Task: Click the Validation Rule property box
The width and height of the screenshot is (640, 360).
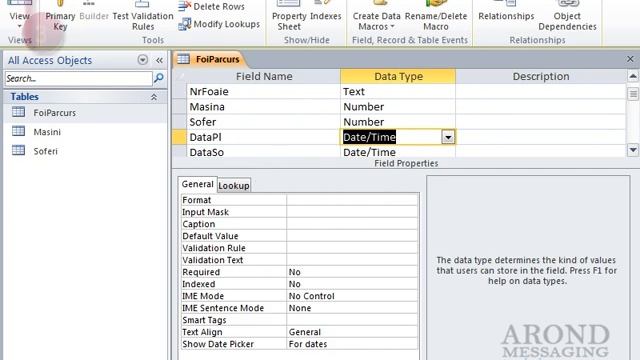Action: click(352, 248)
